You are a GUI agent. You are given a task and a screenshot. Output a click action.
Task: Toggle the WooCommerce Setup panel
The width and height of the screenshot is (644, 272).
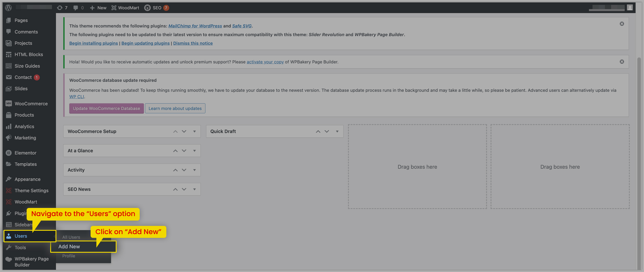pos(194,131)
